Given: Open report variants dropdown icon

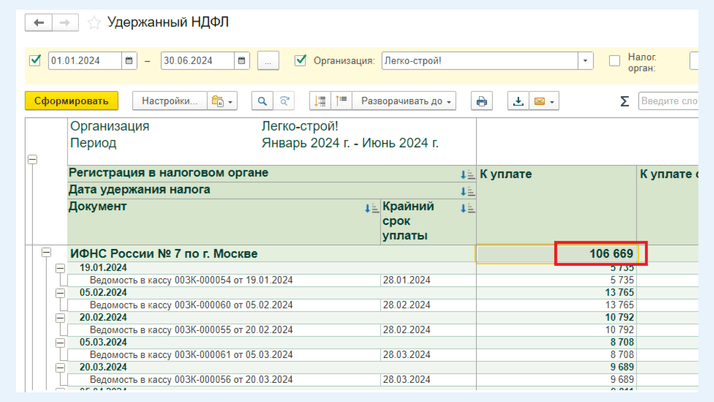Looking at the screenshot, I should click(222, 101).
